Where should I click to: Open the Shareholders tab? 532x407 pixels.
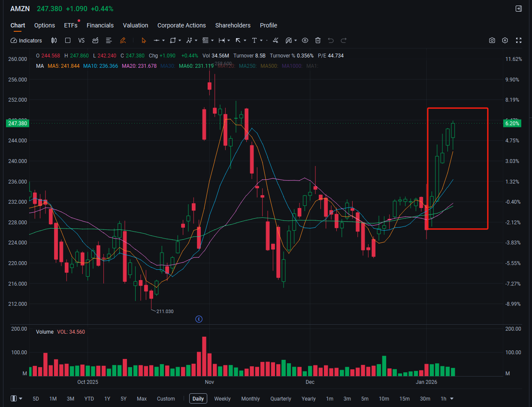coord(233,25)
